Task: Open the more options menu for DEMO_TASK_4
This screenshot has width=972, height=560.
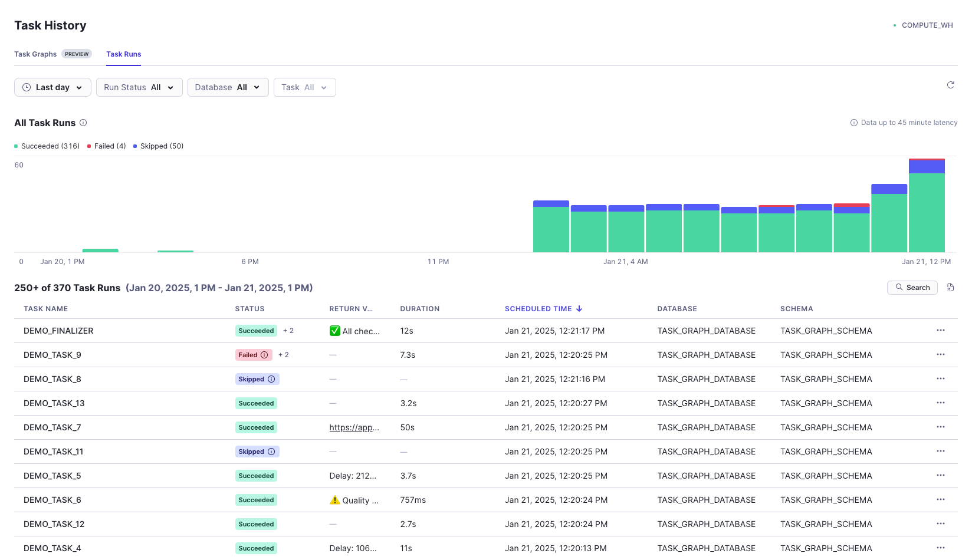Action: click(941, 548)
